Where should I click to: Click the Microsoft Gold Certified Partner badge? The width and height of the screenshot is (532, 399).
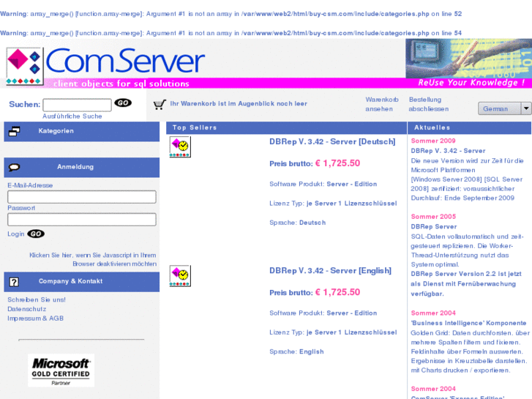pos(61,370)
